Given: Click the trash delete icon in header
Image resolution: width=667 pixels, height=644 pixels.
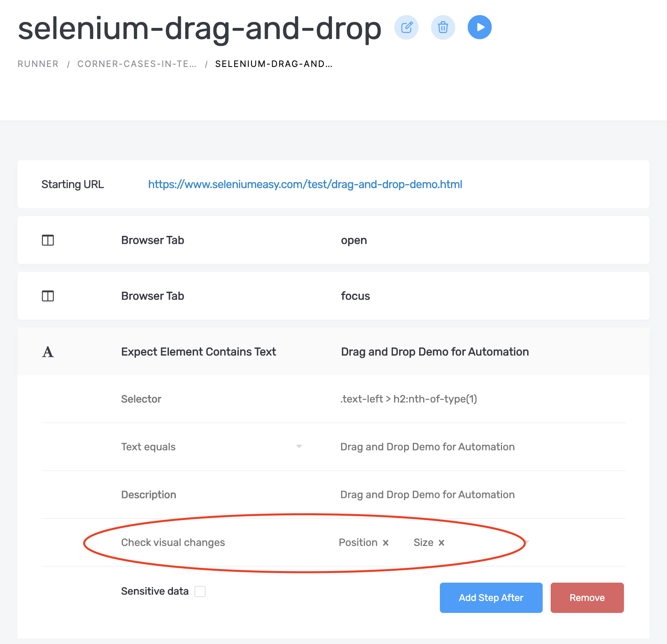Looking at the screenshot, I should pos(443,27).
